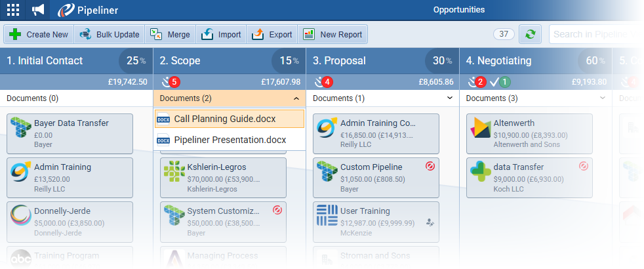This screenshot has width=644, height=269.
Task: Open the Kshlerin-Legros opportunity card
Action: tap(223, 178)
